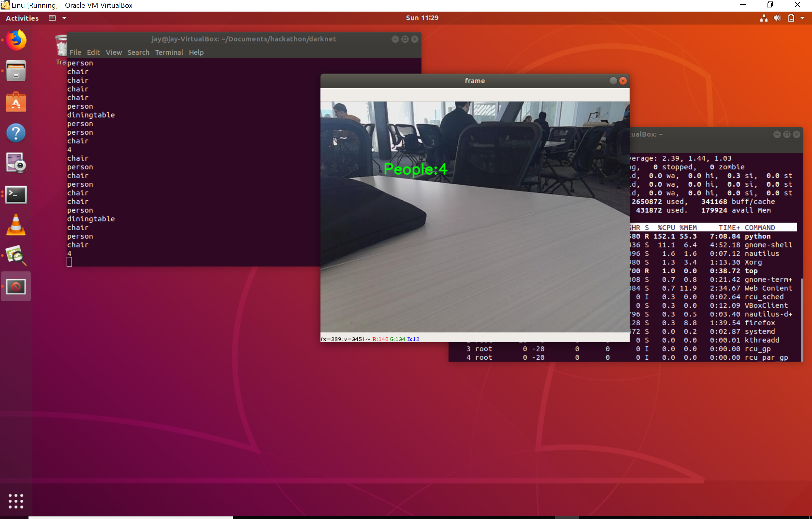The width and height of the screenshot is (812, 519).
Task: Open the Terminal menu in menubar
Action: tap(169, 52)
